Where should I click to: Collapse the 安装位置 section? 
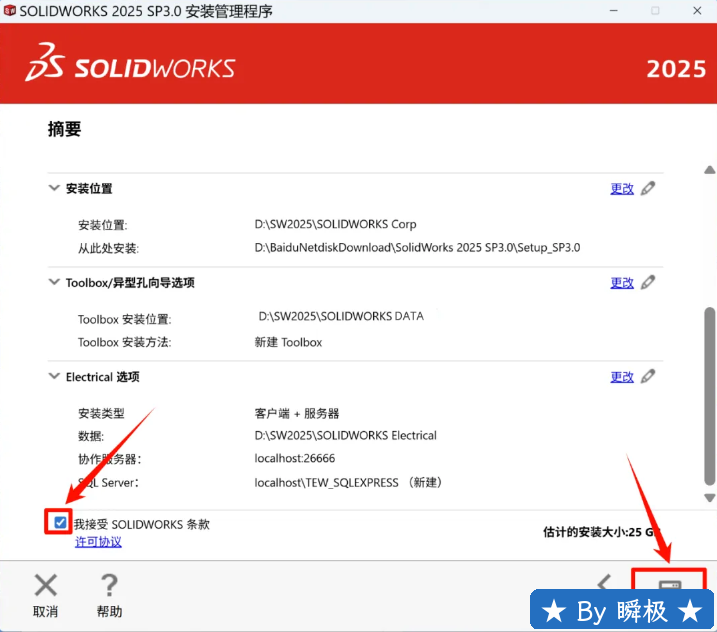coord(54,188)
